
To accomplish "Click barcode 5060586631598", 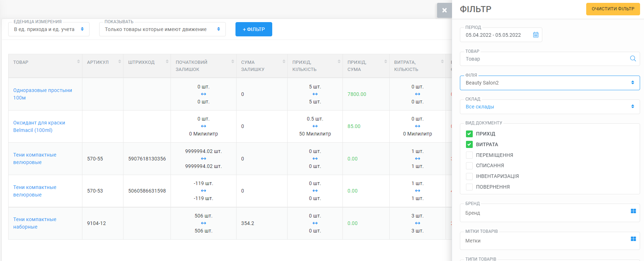I will click(x=147, y=191).
